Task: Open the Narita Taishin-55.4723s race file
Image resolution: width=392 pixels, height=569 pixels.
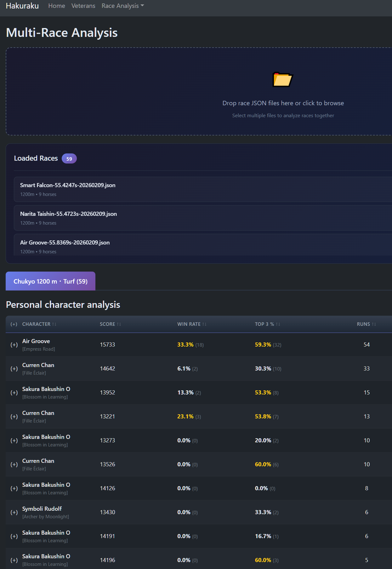Action: click(203, 218)
